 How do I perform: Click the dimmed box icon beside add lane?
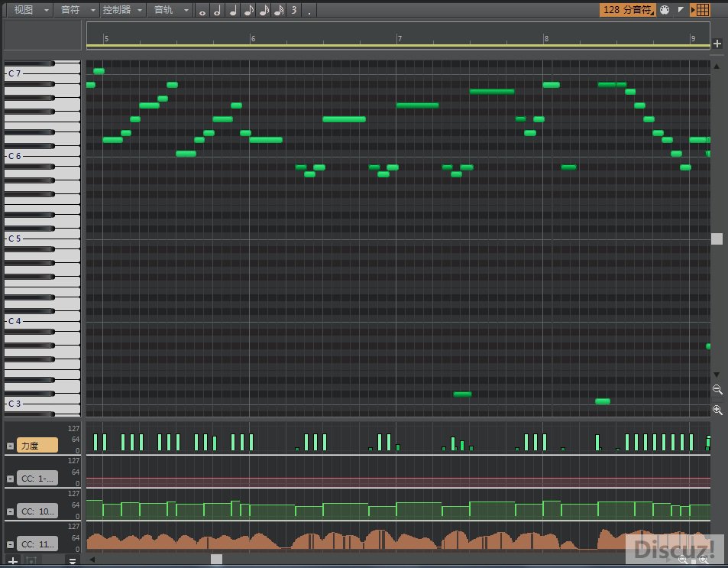tap(31, 561)
